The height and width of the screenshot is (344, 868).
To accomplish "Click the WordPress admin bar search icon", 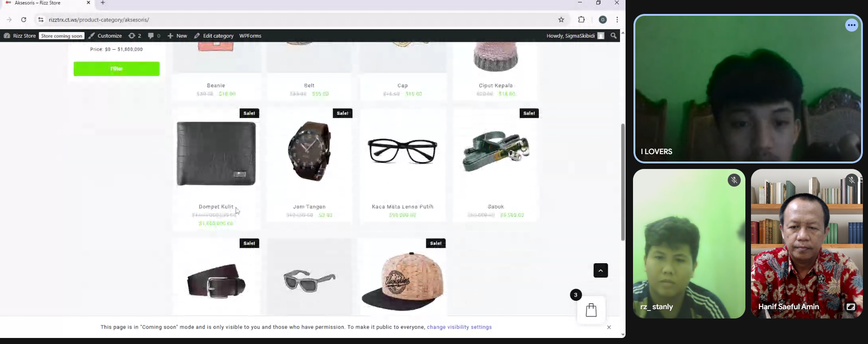I will click(x=613, y=36).
